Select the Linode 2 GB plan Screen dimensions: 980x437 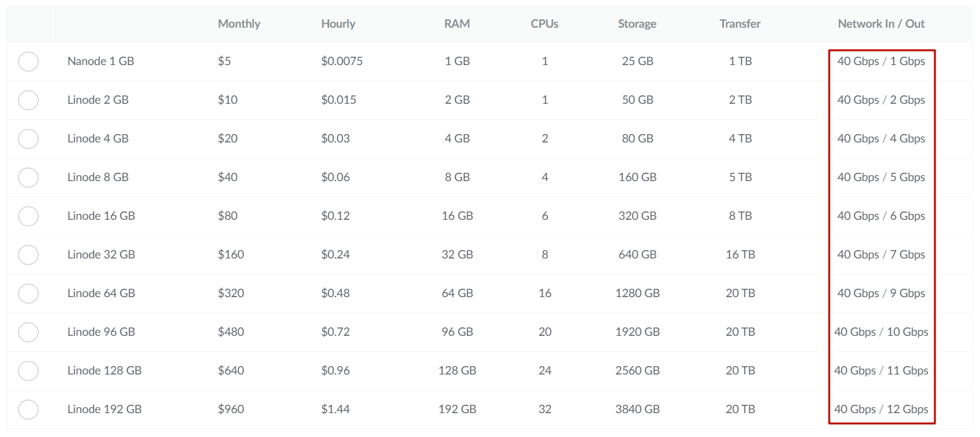pos(28,100)
